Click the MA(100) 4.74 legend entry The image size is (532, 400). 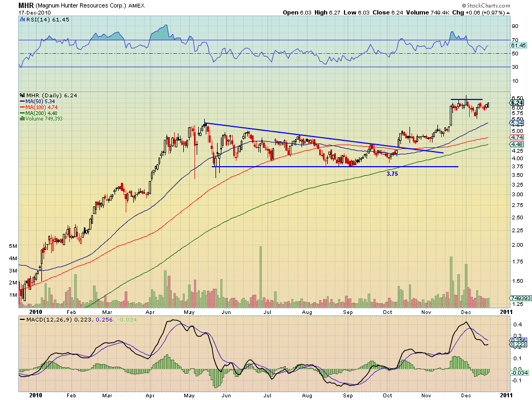point(41,108)
